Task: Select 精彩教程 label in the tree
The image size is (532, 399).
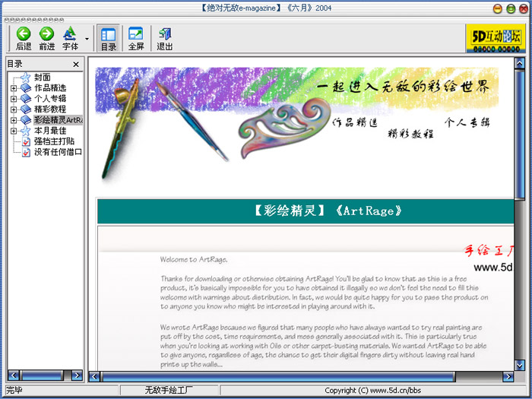Action: 50,109
